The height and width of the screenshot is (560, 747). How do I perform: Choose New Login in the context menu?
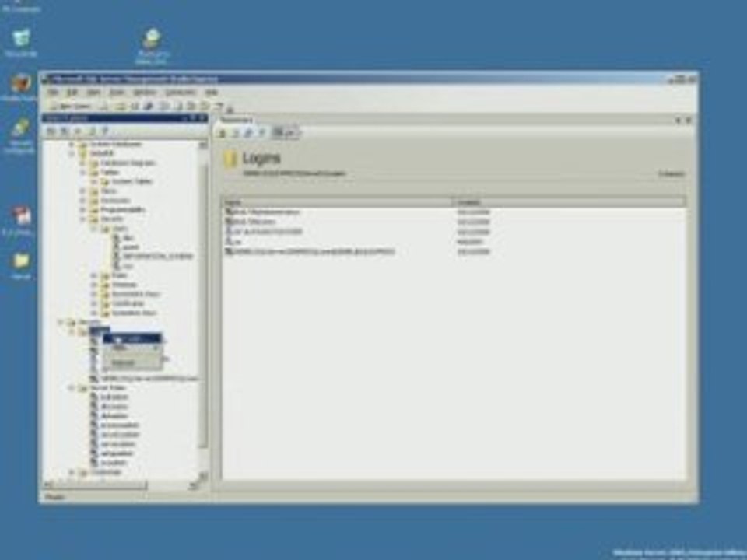pos(132,338)
